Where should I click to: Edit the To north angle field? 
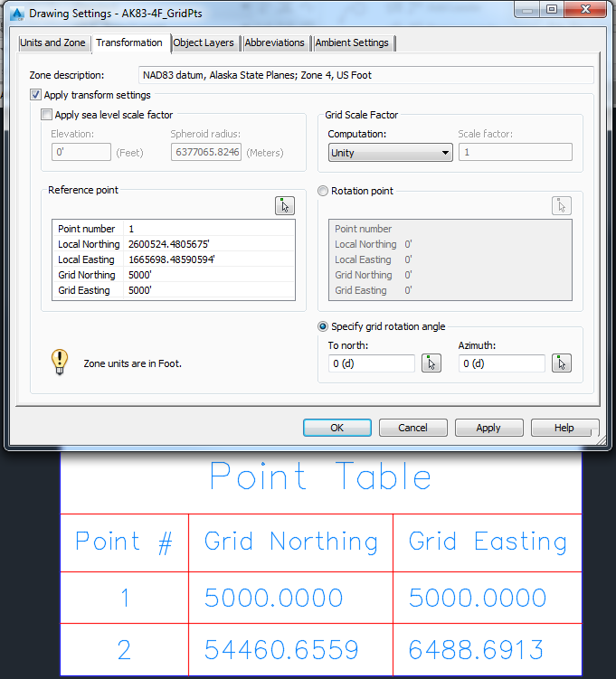(372, 363)
